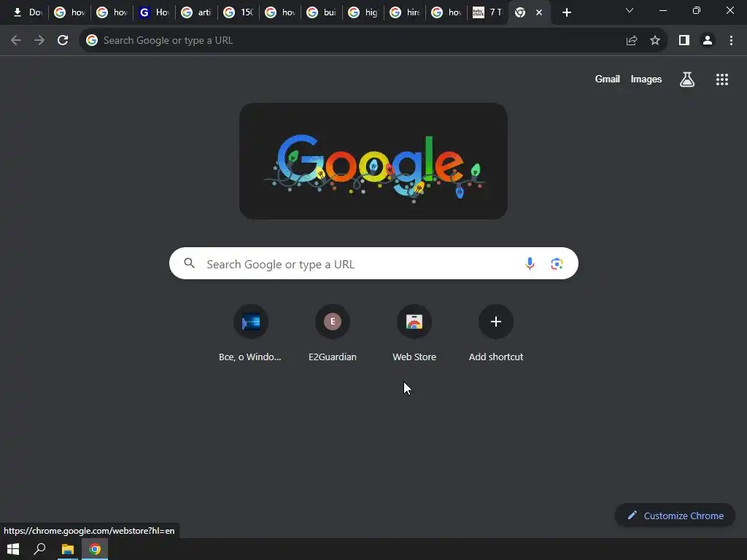Switch to the 'bui' tab
Viewport: 747px width, 560px height.
coord(321,12)
